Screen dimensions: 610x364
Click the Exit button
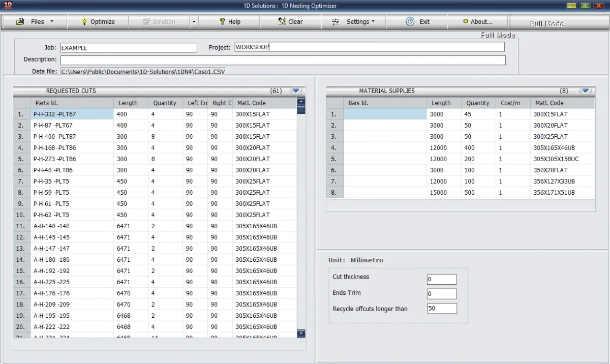[x=417, y=22]
